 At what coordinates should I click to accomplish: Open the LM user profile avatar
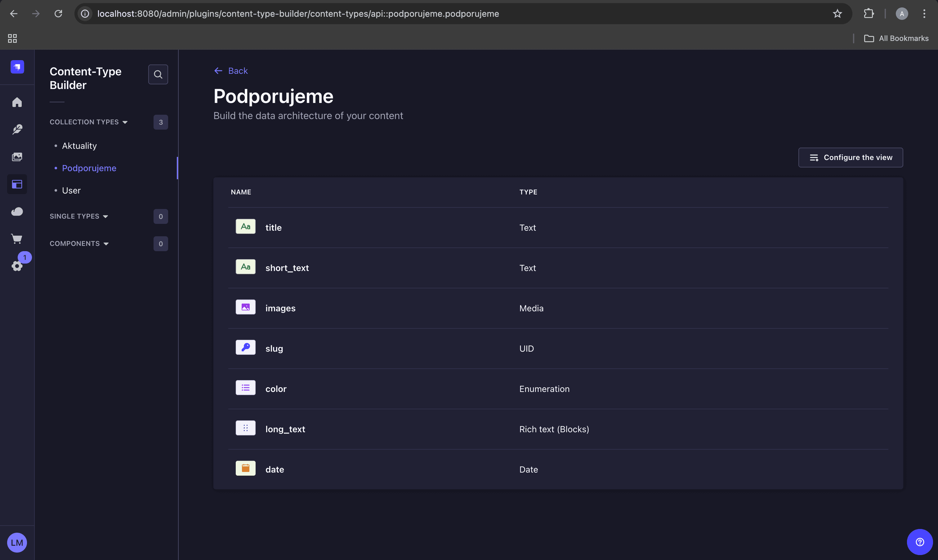pyautogui.click(x=17, y=543)
